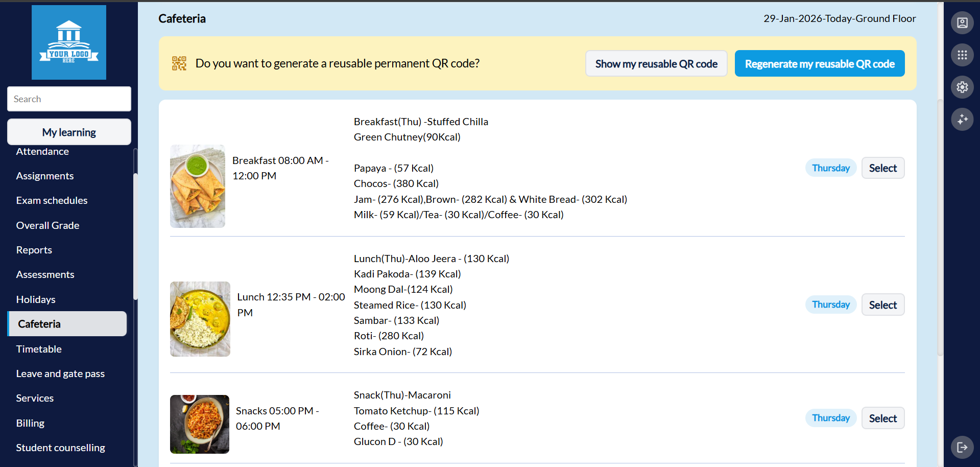Select the Breakfast meal

pyautogui.click(x=882, y=168)
